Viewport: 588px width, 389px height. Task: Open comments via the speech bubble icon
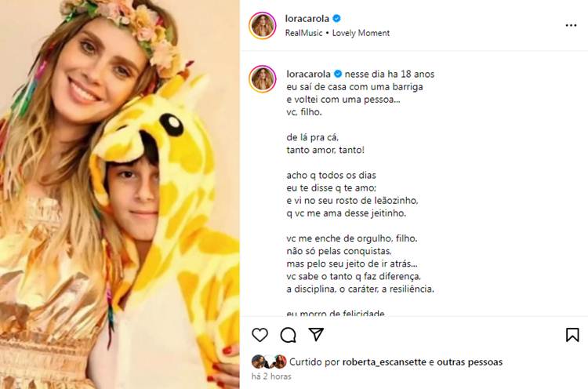(x=288, y=335)
